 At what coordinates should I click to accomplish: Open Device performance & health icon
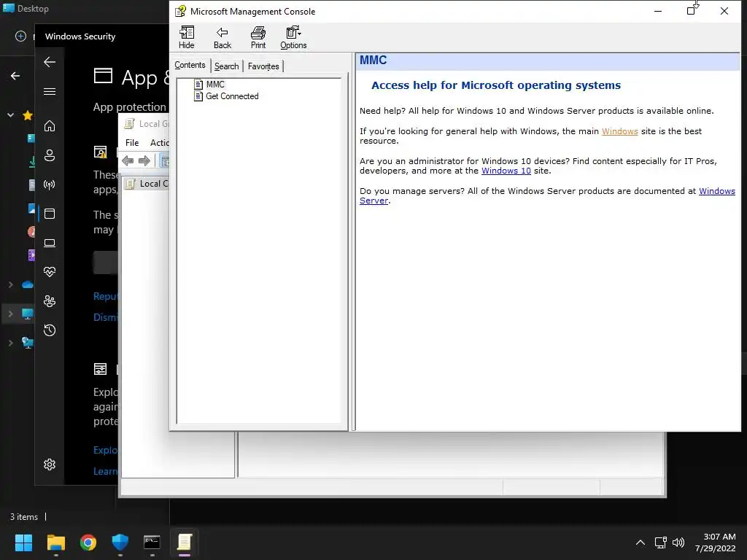point(50,272)
